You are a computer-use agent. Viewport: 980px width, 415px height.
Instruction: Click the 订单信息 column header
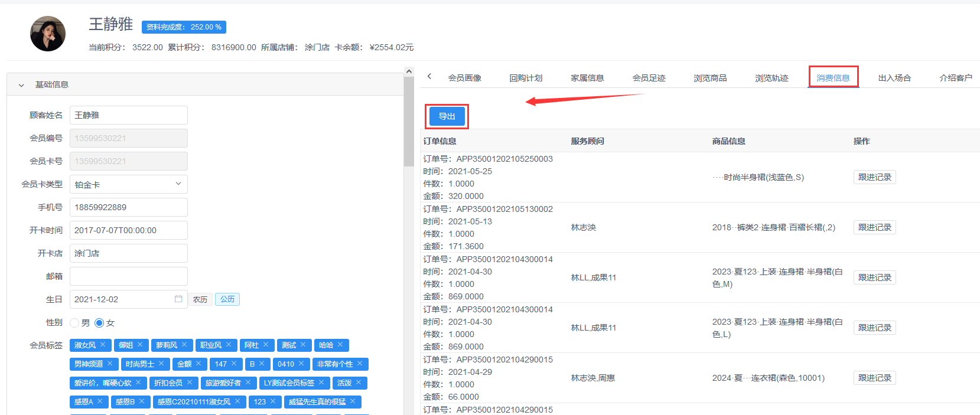[440, 141]
